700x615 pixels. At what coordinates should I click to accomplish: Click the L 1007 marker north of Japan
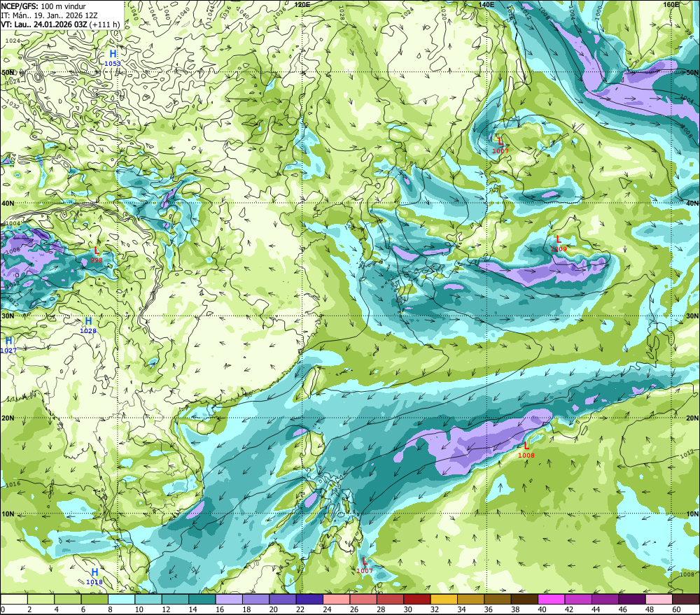click(500, 146)
